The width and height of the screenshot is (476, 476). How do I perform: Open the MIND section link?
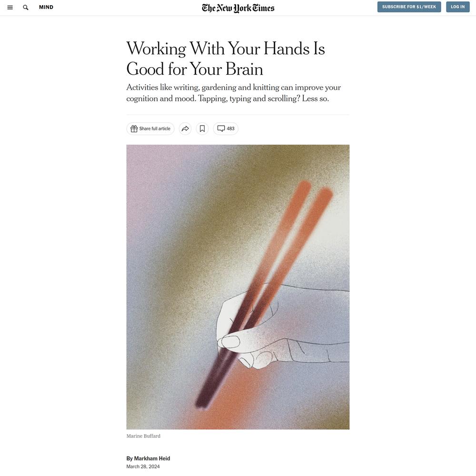46,7
